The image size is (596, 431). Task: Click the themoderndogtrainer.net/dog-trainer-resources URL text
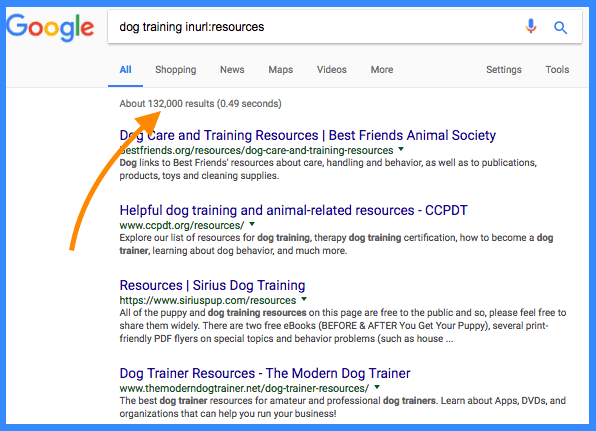(x=244, y=388)
